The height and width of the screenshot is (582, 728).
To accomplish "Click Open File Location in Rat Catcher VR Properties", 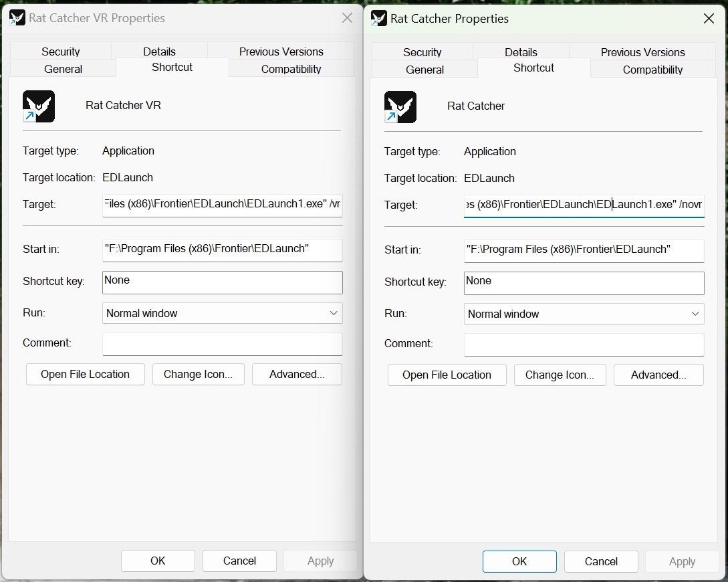I will click(86, 375).
